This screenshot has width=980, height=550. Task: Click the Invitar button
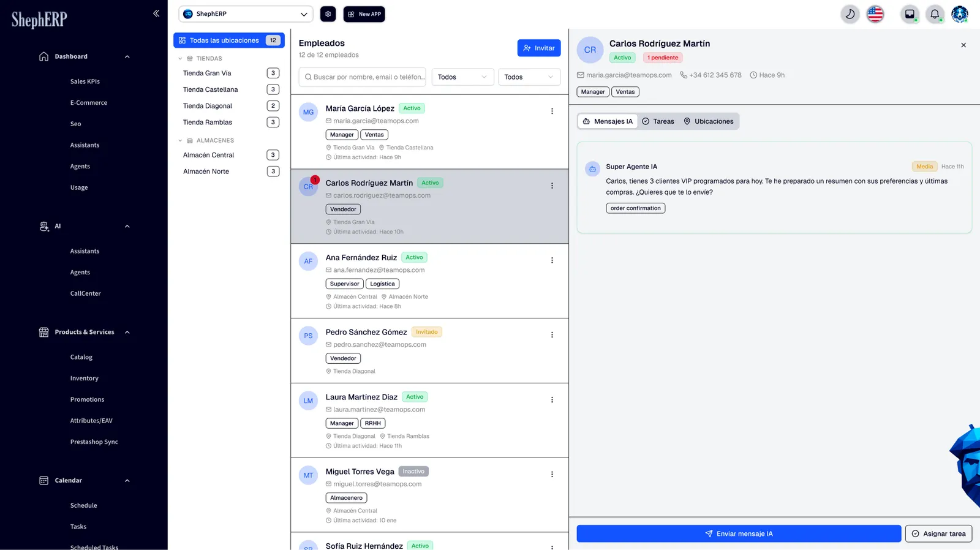click(x=539, y=48)
